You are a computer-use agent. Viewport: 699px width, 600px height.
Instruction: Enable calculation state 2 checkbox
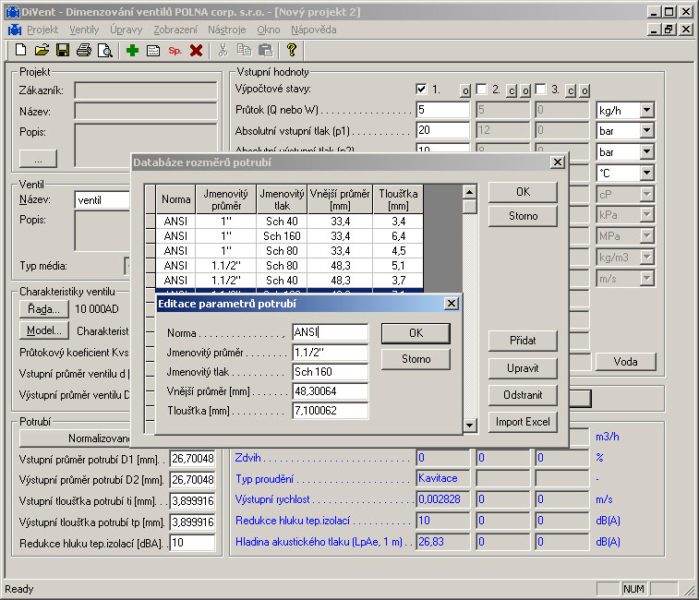coord(481,89)
